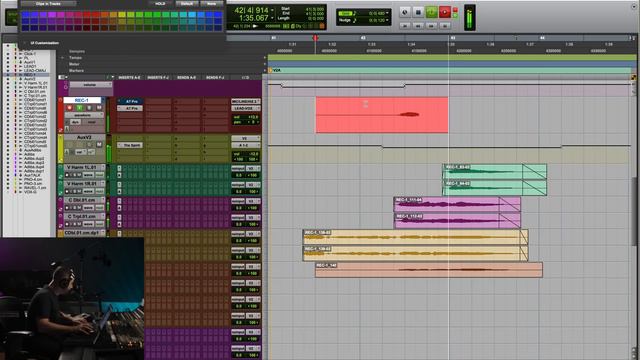The height and width of the screenshot is (360, 640).
Task: Open the main counter format dropdown
Action: pos(272,10)
